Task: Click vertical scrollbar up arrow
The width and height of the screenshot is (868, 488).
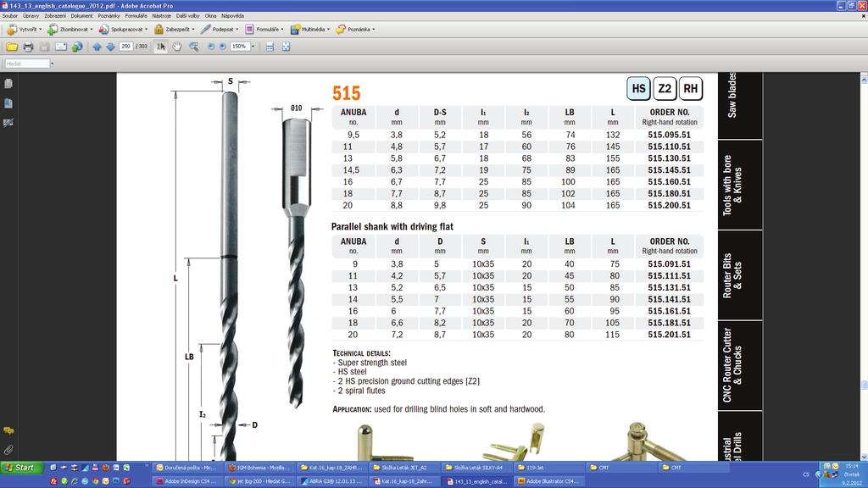Action: point(864,80)
